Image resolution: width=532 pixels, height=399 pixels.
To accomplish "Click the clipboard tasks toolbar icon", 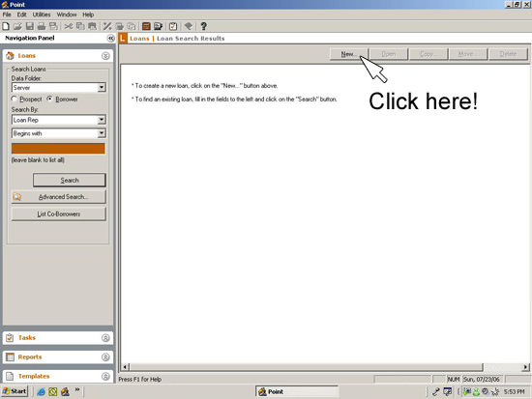I will pos(173,26).
